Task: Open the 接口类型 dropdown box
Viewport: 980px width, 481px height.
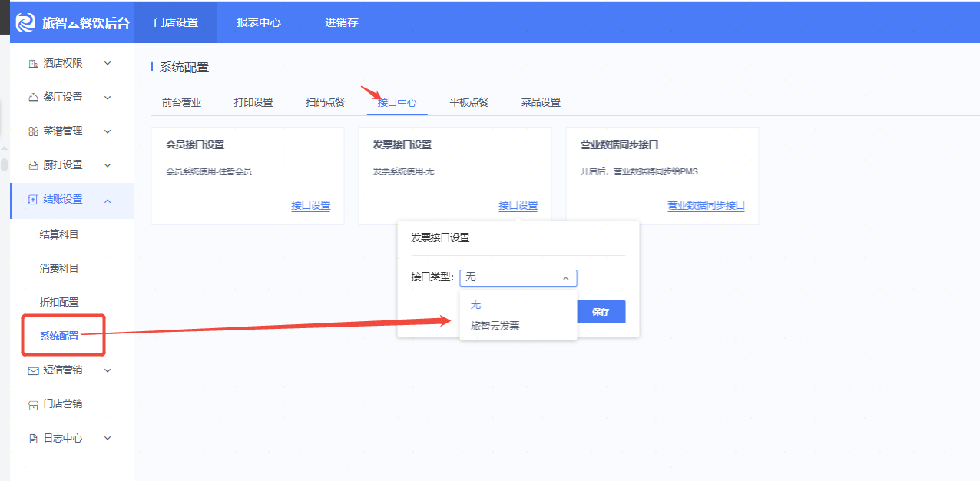Action: (x=518, y=277)
